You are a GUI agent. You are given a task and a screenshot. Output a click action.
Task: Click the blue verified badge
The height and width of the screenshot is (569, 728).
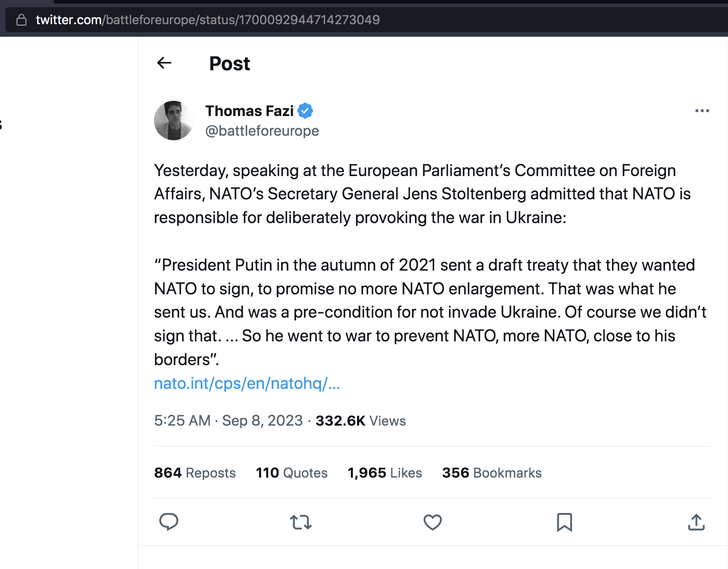point(305,111)
